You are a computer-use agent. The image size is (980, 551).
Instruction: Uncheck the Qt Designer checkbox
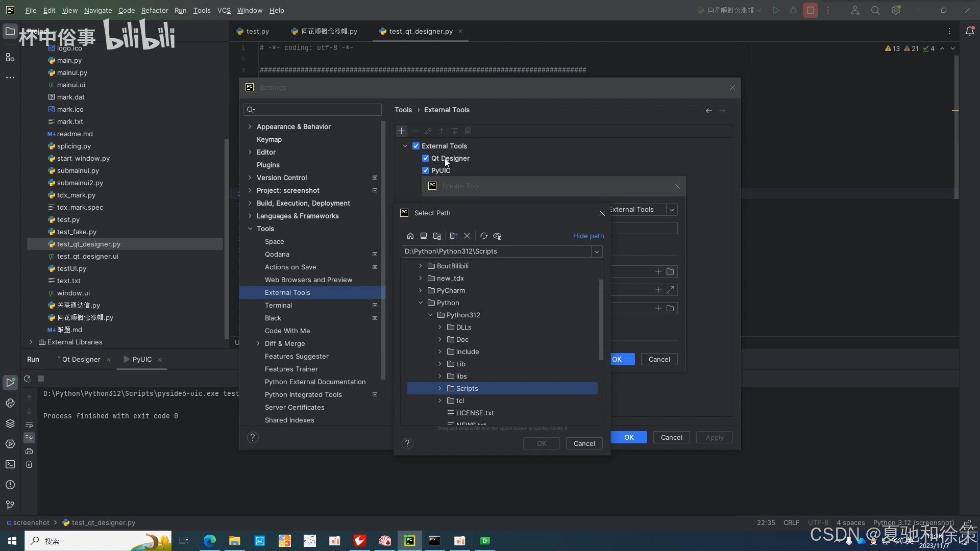(426, 158)
